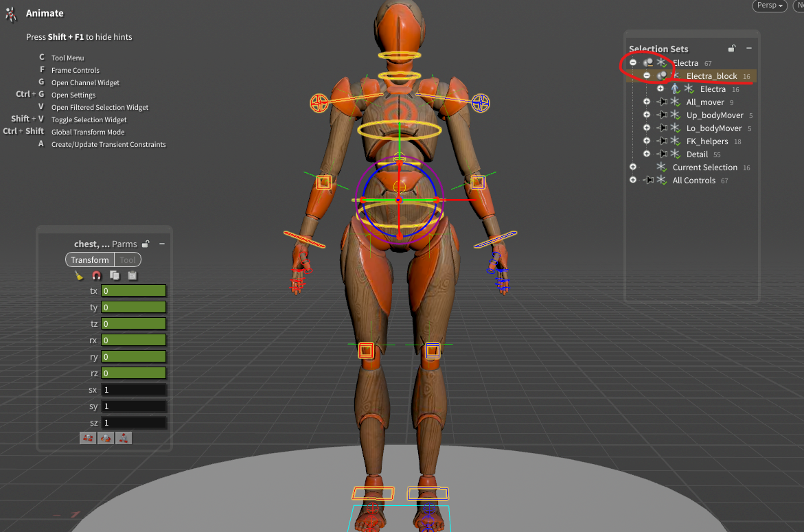Expand the Up_bodyMover set
This screenshot has width=804, height=532.
647,115
